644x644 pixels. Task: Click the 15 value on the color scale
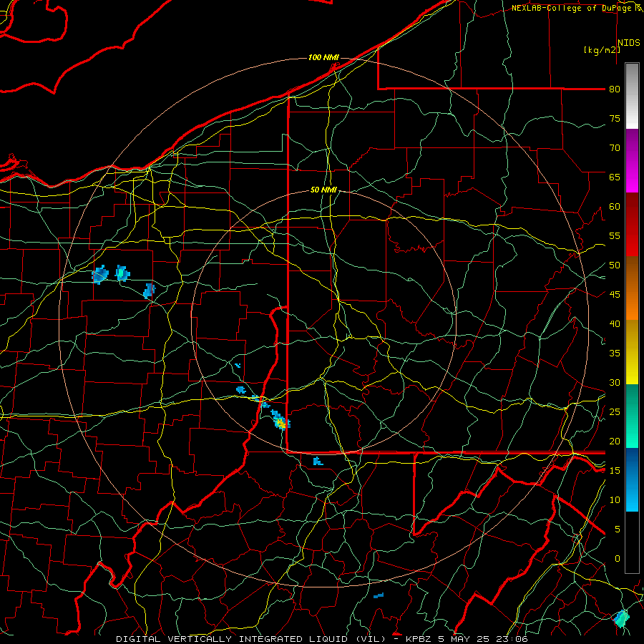[x=615, y=471]
